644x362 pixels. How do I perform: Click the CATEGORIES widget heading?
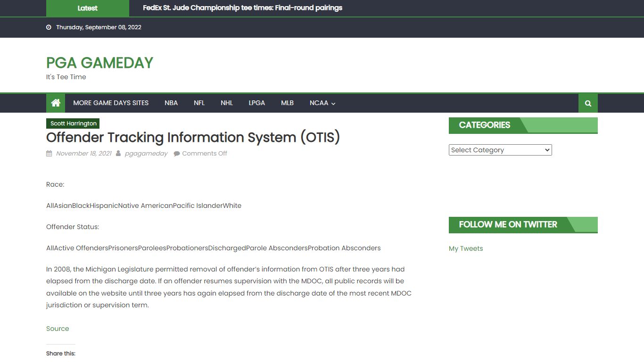point(485,125)
